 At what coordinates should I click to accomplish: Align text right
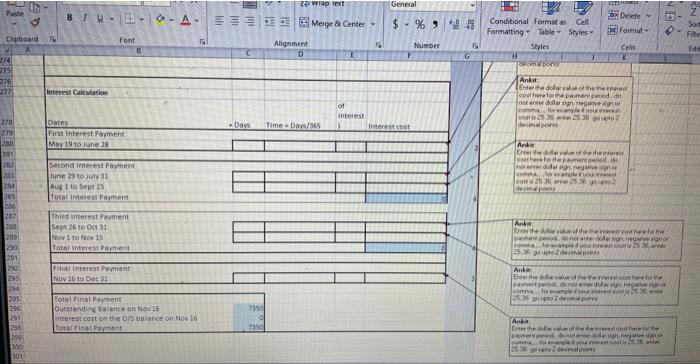[250, 22]
